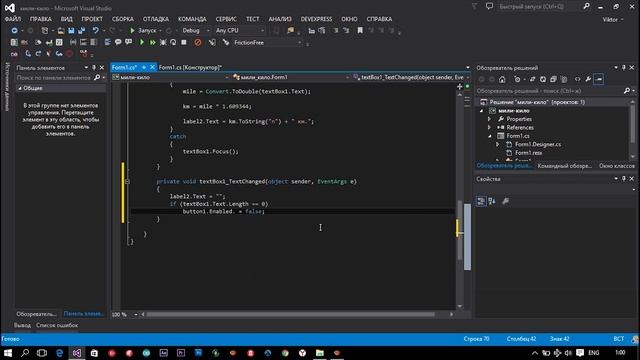Open the ОТЛАДКА menu

(x=156, y=19)
